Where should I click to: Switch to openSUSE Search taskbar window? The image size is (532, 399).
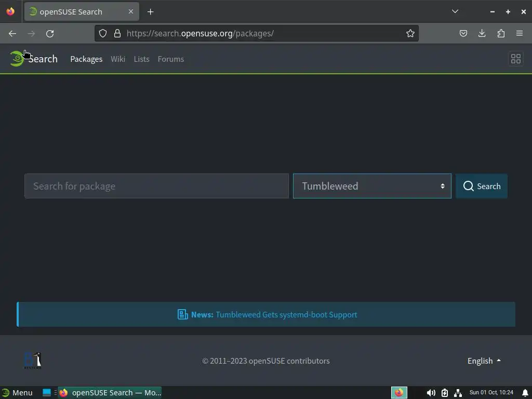pyautogui.click(x=110, y=393)
